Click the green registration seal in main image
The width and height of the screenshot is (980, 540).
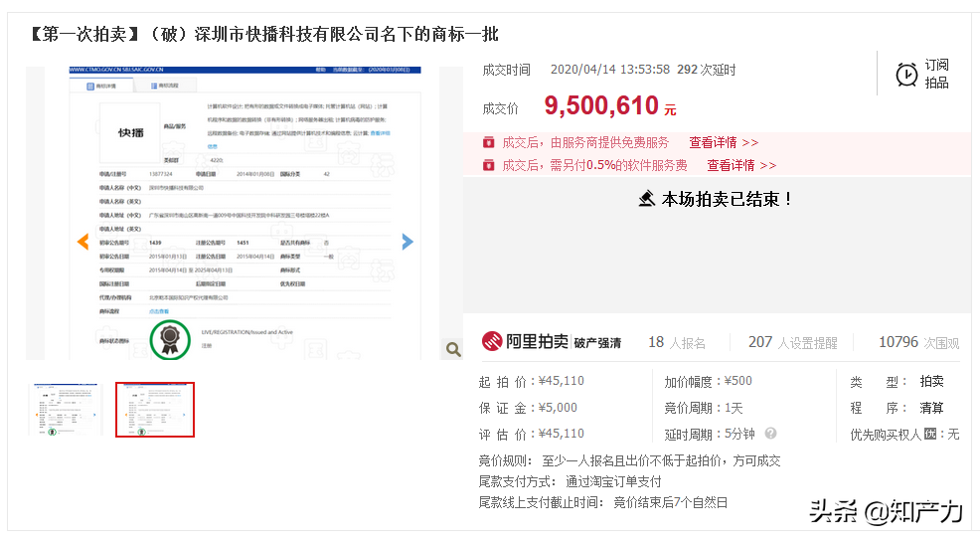tap(170, 340)
